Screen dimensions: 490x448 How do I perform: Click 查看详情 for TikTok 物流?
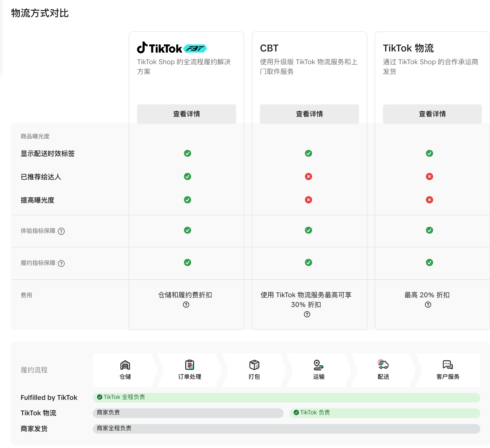(x=432, y=114)
